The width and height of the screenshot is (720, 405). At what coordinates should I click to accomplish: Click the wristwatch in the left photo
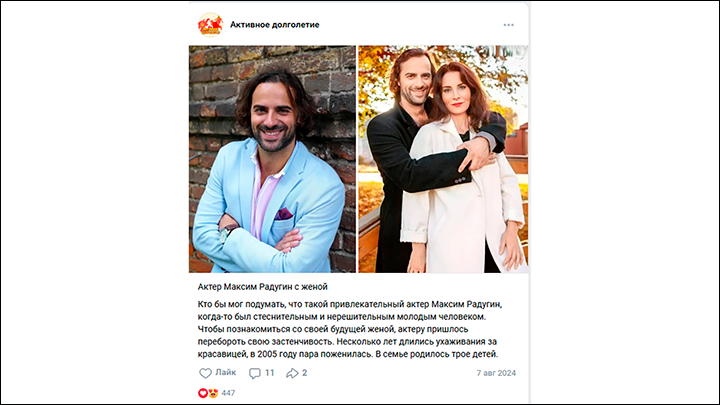point(225,233)
